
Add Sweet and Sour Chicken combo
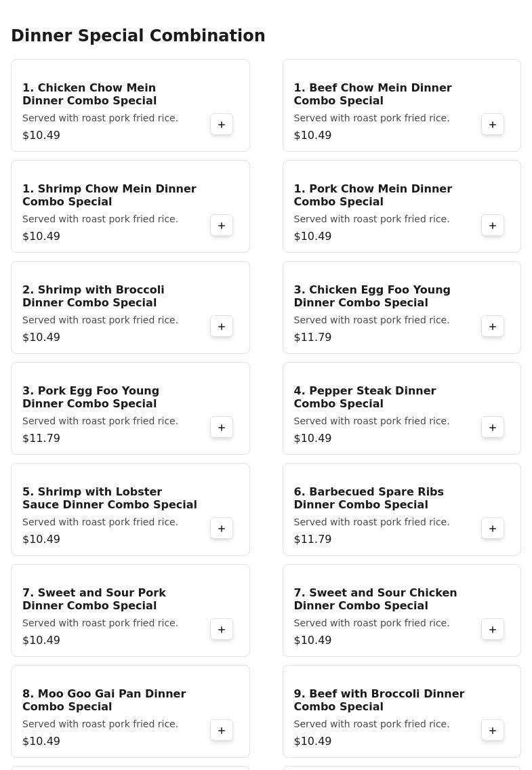point(493,630)
